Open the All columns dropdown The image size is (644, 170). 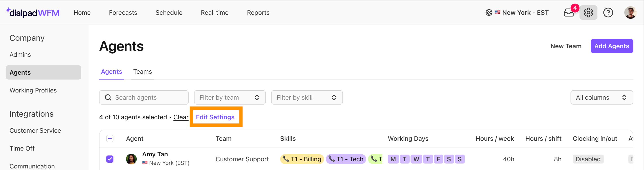point(601,97)
